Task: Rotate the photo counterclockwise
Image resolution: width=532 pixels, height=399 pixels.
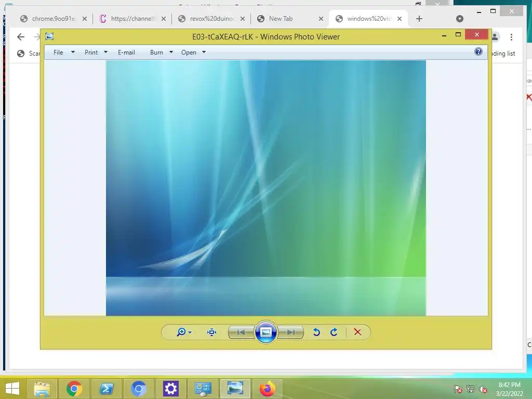Action: [316, 332]
